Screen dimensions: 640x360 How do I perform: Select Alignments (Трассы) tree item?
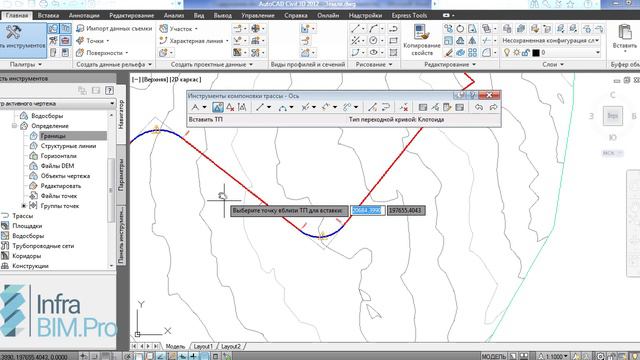tap(22, 216)
